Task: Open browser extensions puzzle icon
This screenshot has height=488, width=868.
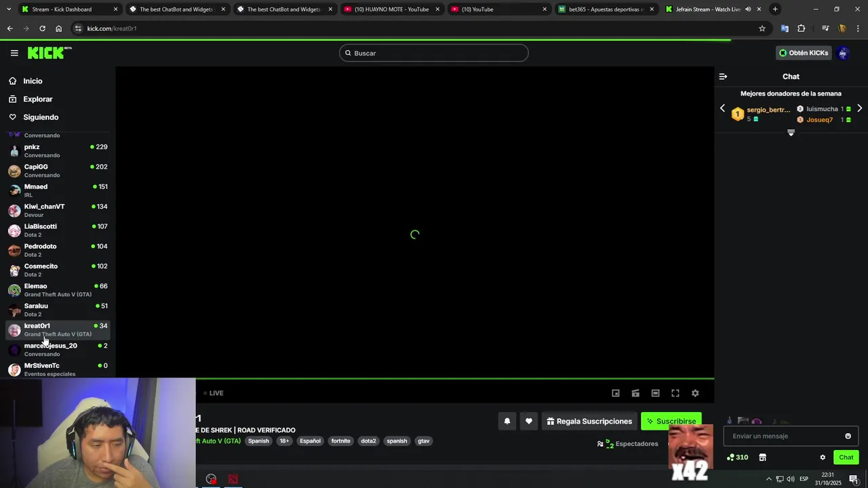Action: tap(802, 28)
